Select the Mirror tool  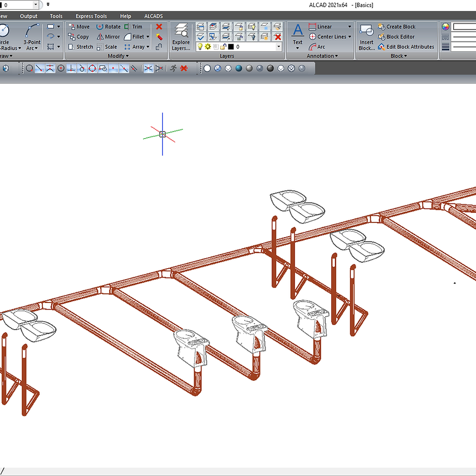[x=108, y=37]
